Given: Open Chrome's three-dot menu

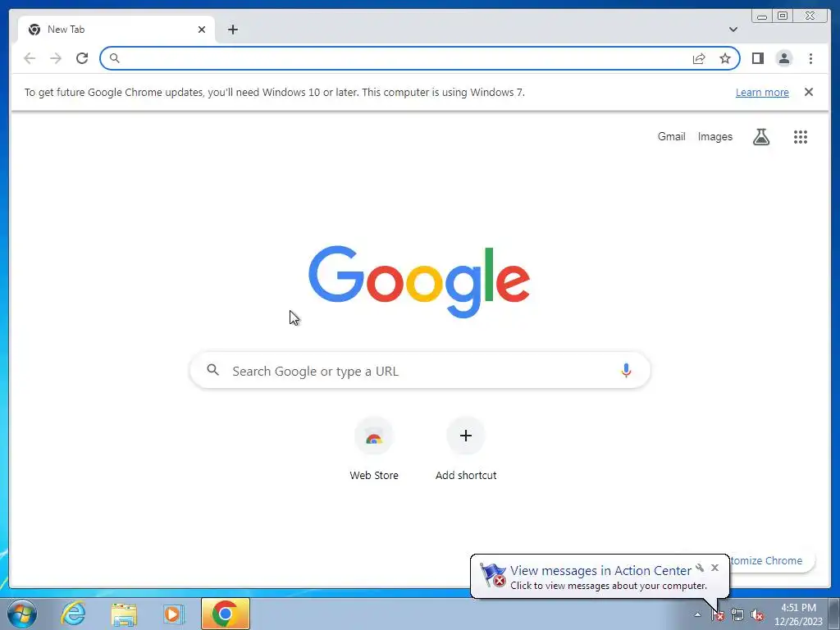Looking at the screenshot, I should [810, 58].
